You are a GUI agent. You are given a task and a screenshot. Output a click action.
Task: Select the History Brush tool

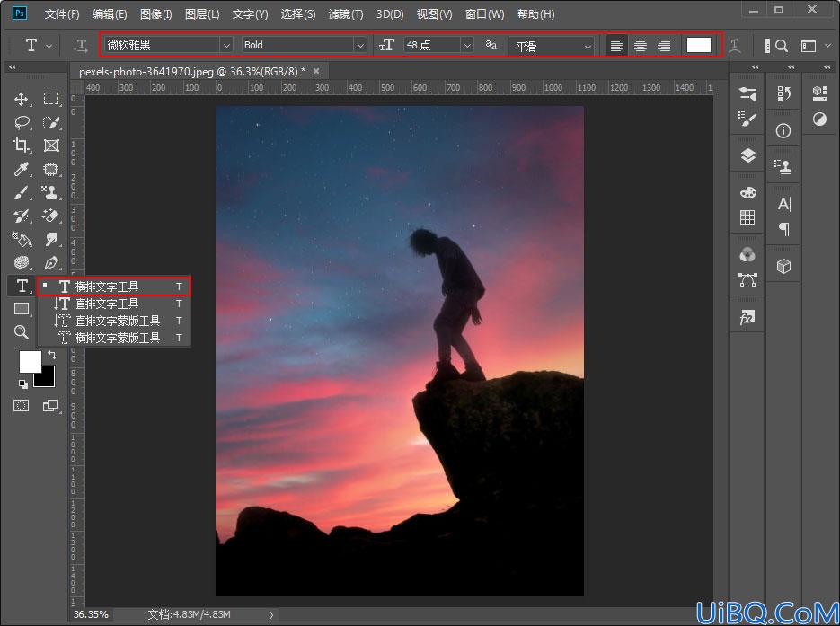pos(22,216)
